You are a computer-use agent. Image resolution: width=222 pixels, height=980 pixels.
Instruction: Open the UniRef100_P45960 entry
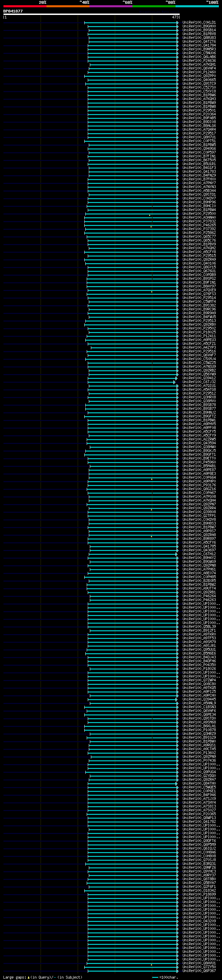tap(199, 462)
